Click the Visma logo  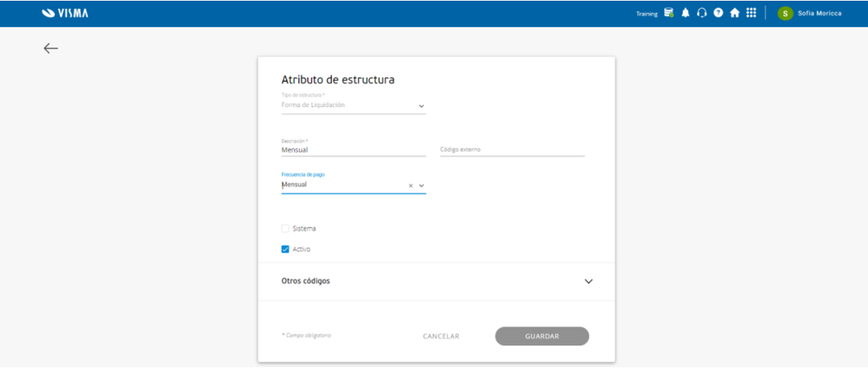(65, 13)
